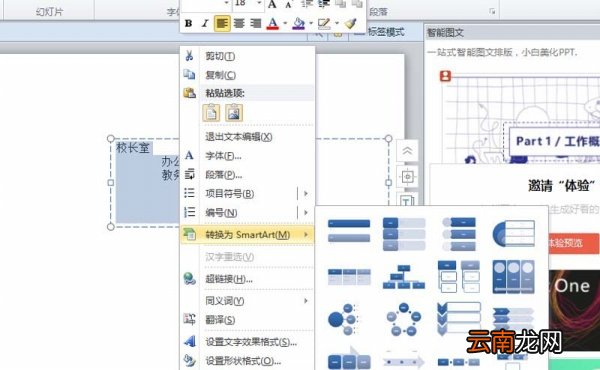Screen dimensions: 600x370
Task: Click the blue A text effects icon
Action: 190,341
